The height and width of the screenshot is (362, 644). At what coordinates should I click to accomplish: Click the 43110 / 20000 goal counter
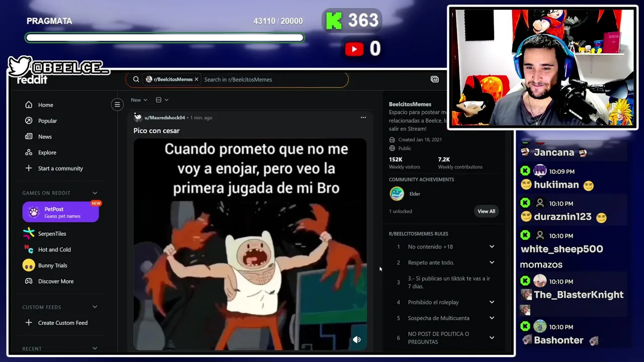tap(278, 21)
